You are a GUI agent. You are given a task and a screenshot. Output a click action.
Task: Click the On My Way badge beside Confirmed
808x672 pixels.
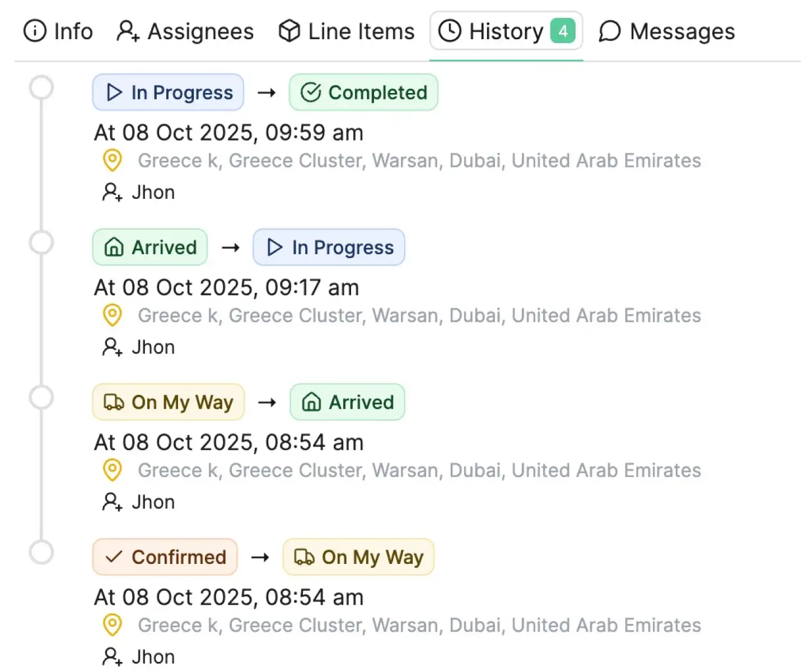pos(358,557)
